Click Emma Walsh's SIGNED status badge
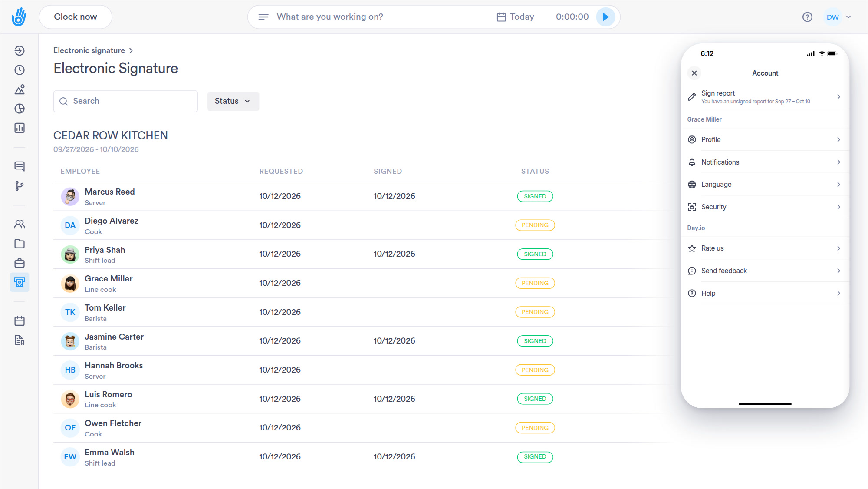The height and width of the screenshot is (489, 868). pos(535,457)
